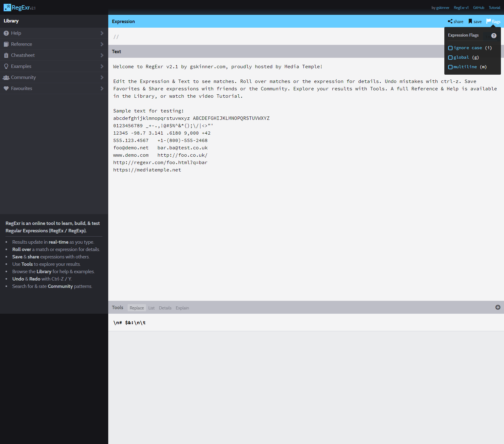Click the Cheatsheet clipboard icon
This screenshot has height=444, width=504.
pos(6,55)
